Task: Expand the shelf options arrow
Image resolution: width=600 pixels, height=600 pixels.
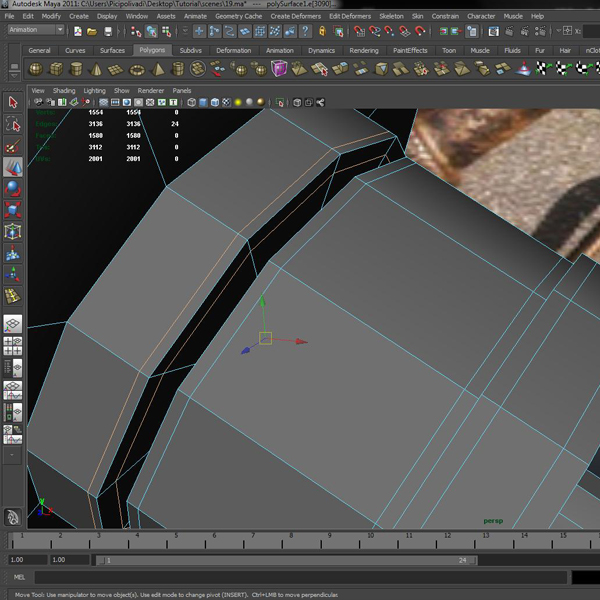Action: point(14,76)
